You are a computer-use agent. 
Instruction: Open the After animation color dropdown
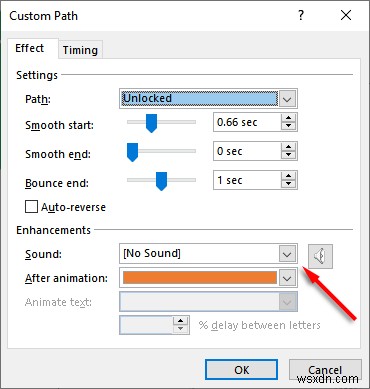point(287,278)
